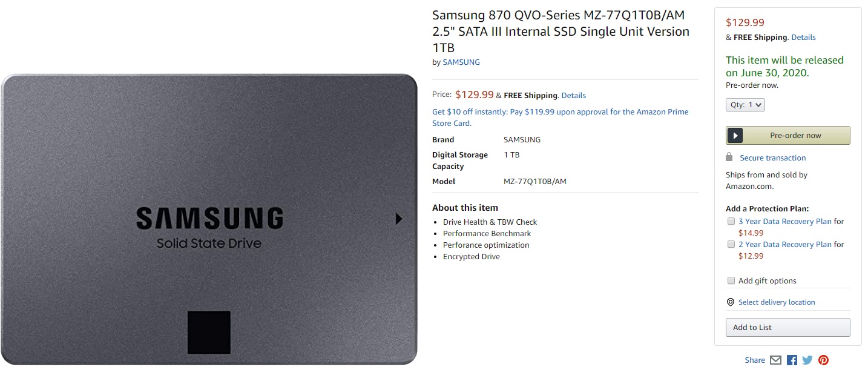Open Details link next to price
This screenshot has width=868, height=384.
573,96
